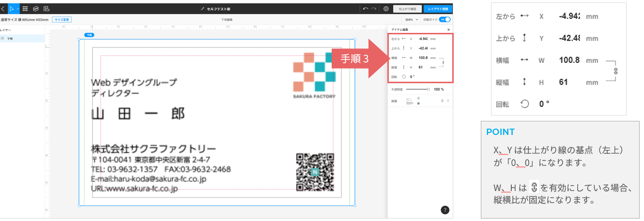Viewport: 644px width, 221px height.
Task: Click the QR code on the card
Action: [315, 172]
